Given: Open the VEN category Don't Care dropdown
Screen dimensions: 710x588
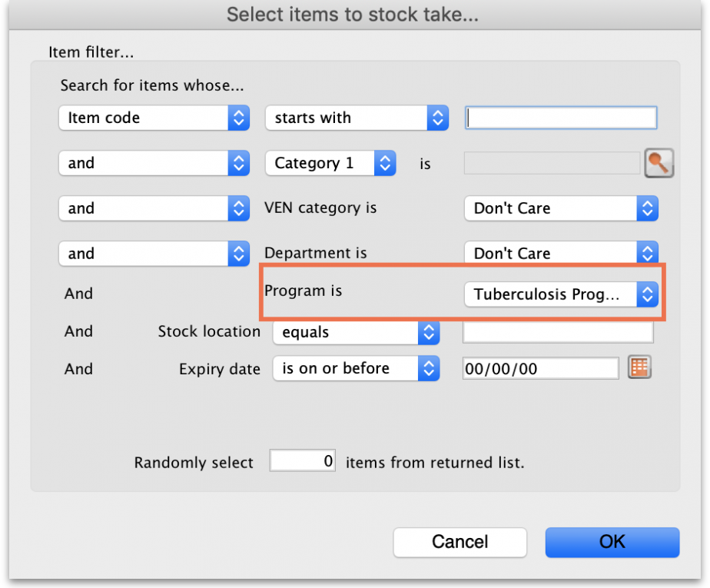Looking at the screenshot, I should point(561,208).
